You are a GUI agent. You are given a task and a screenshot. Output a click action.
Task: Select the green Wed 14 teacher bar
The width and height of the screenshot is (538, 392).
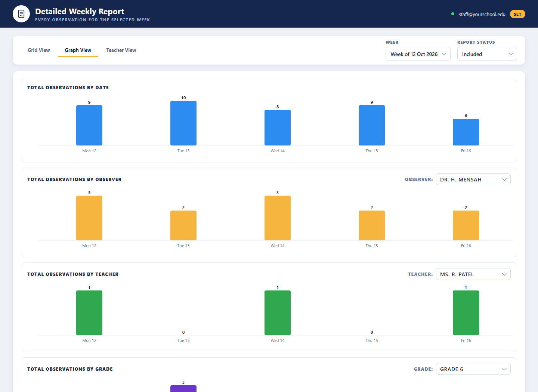coord(278,313)
